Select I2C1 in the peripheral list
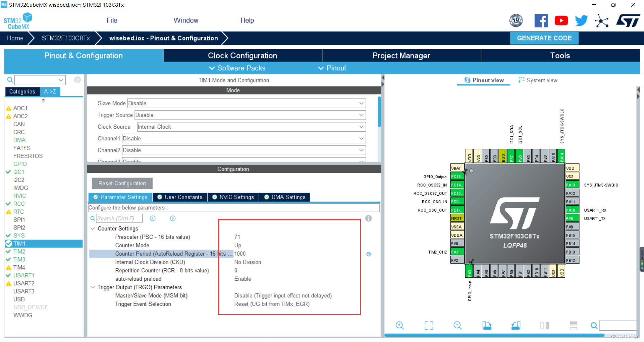 click(18, 172)
